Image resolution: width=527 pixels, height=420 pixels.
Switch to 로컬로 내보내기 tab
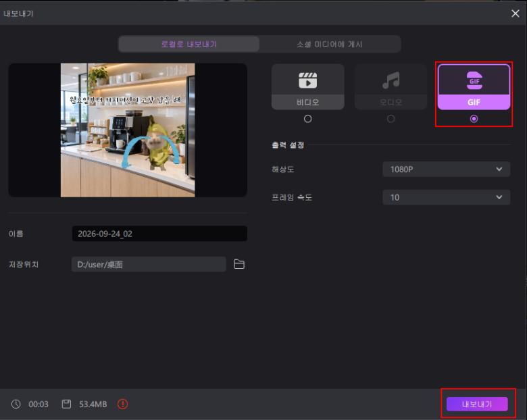click(x=189, y=44)
